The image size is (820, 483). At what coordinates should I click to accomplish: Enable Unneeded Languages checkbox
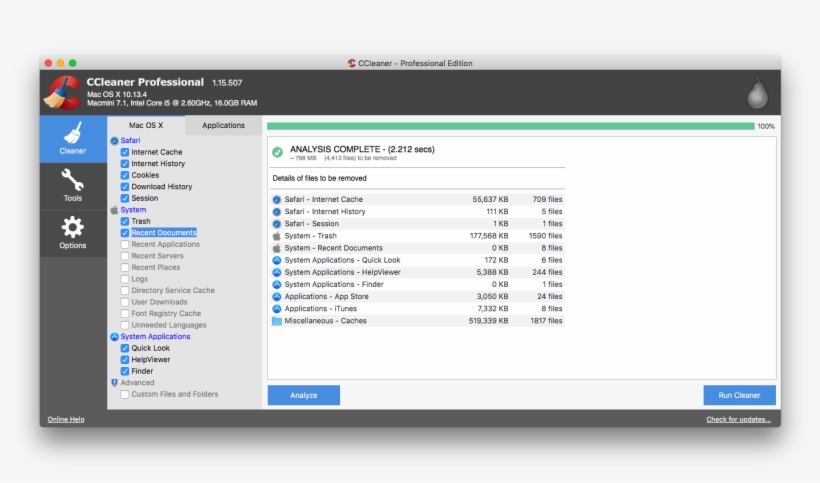point(124,325)
